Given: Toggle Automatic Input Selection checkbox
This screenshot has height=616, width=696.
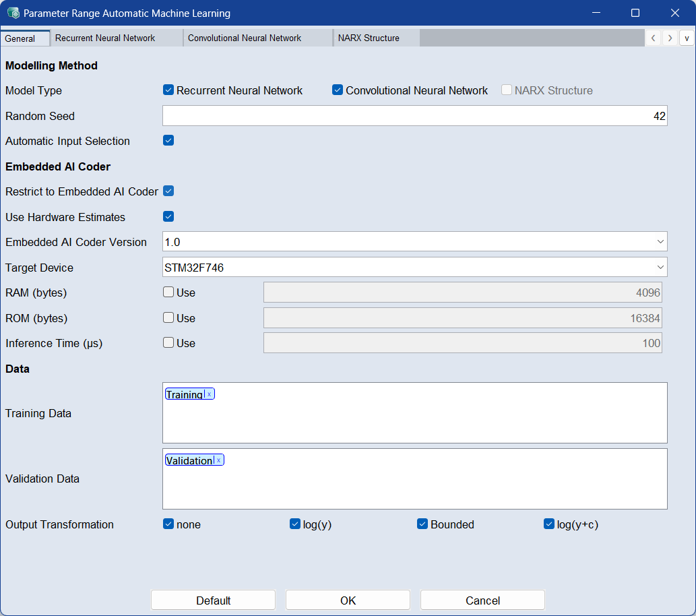Looking at the screenshot, I should point(168,141).
